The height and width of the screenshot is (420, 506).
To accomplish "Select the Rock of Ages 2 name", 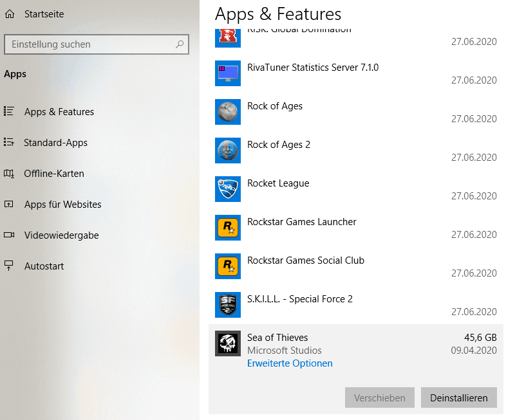I will [279, 145].
